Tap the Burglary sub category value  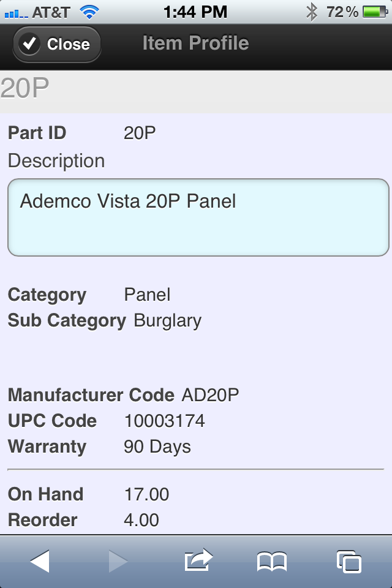(167, 320)
